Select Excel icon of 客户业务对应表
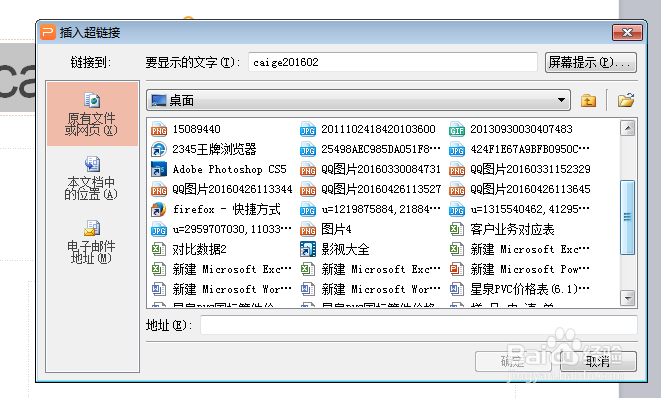661x398 pixels. coord(457,229)
